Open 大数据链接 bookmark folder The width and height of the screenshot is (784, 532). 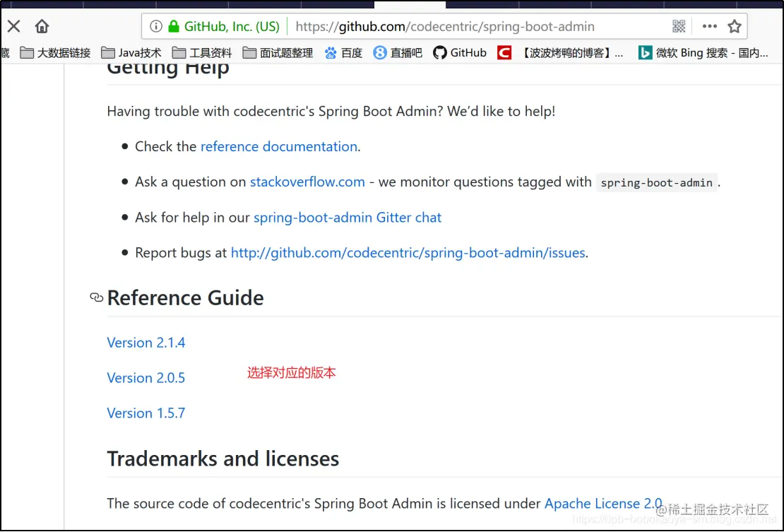click(x=56, y=53)
